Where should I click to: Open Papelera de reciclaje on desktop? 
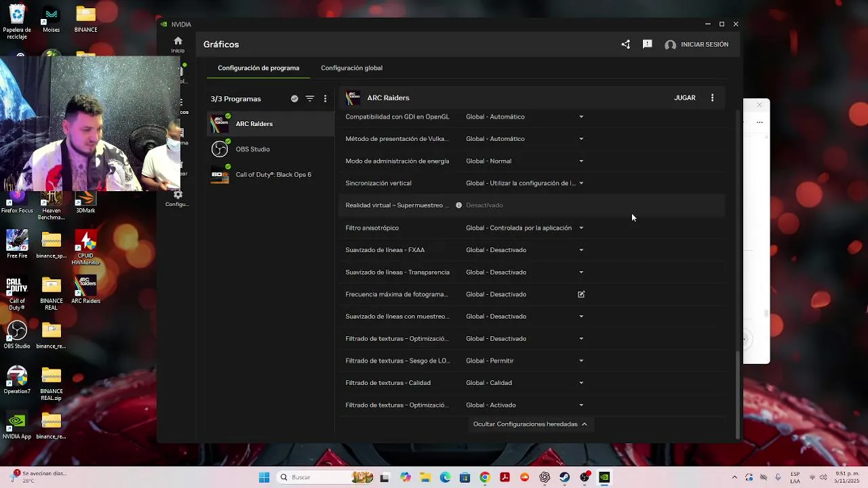pyautogui.click(x=17, y=22)
